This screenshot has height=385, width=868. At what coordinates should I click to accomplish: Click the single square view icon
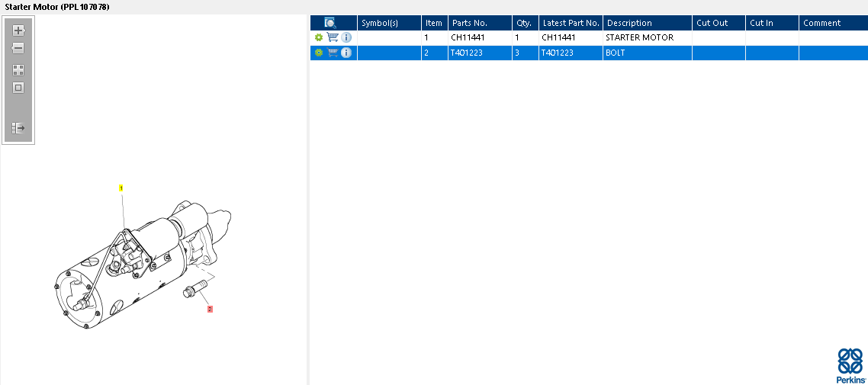(x=18, y=88)
